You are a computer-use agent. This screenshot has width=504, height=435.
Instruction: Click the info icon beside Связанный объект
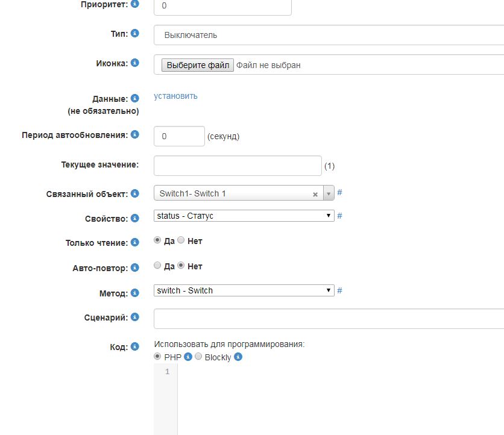(x=134, y=193)
